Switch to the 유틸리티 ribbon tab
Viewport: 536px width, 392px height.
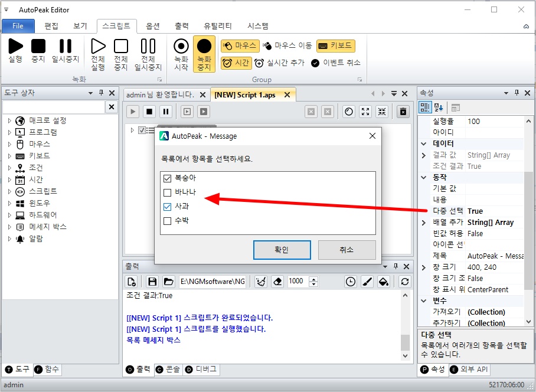[218, 26]
